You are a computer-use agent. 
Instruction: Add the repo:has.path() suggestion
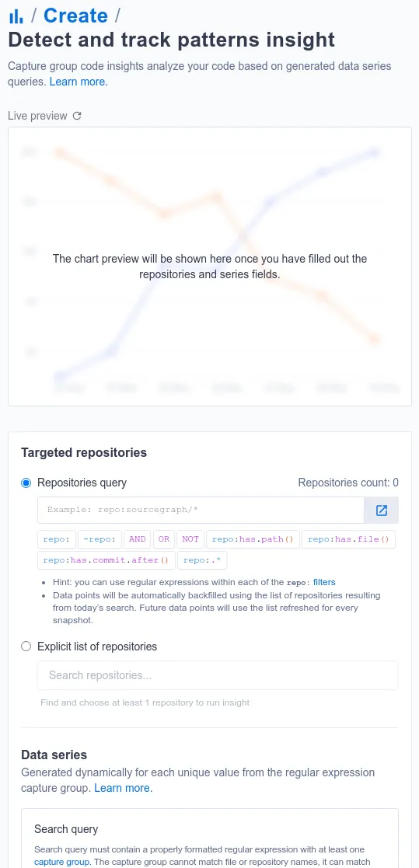(x=253, y=539)
